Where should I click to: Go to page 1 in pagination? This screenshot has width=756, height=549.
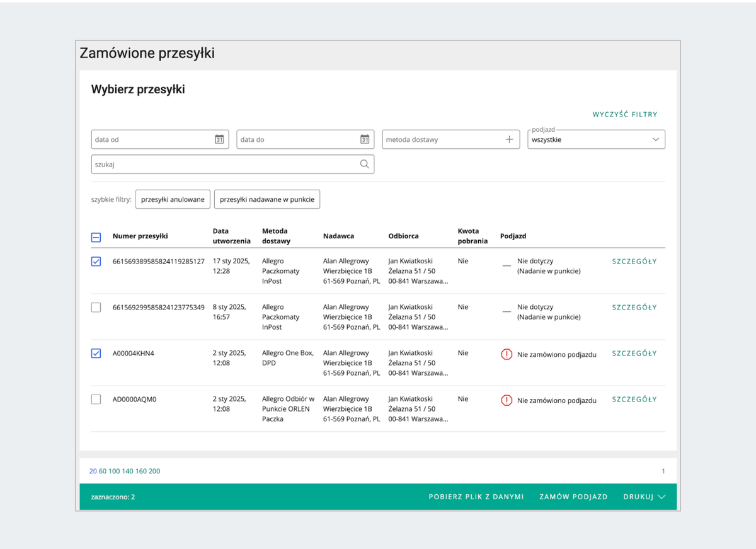pyautogui.click(x=663, y=471)
